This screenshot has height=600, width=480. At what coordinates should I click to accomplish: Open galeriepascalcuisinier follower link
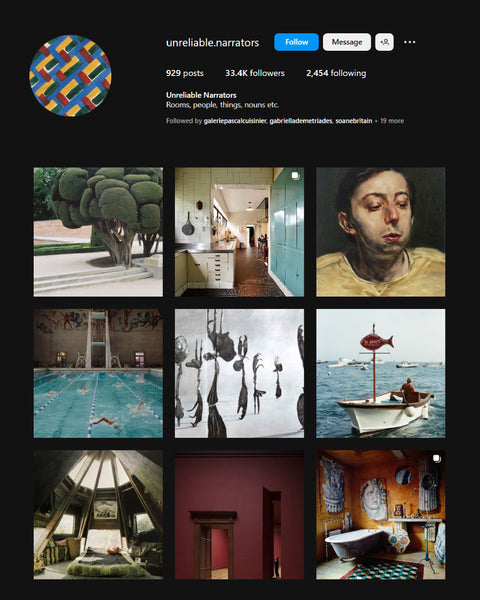(x=235, y=121)
